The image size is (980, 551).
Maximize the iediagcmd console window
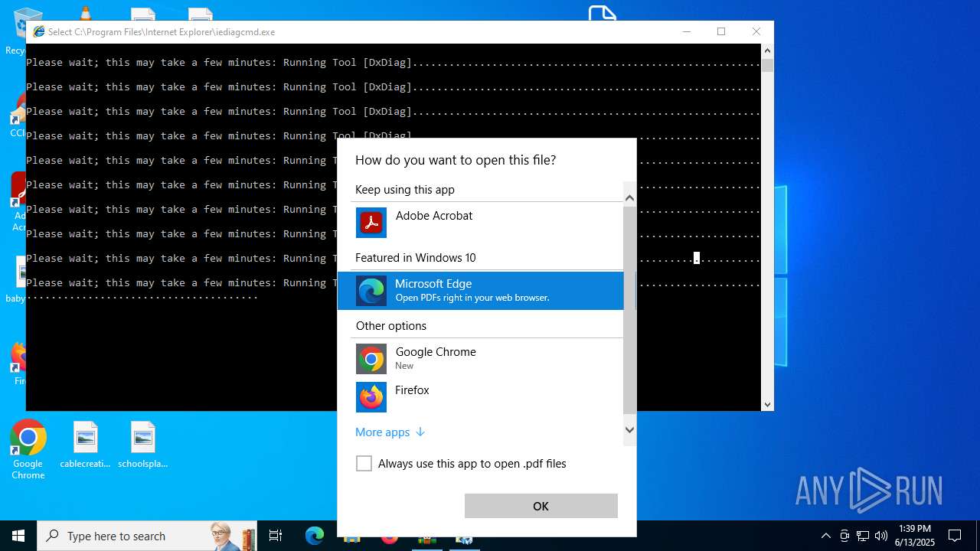pyautogui.click(x=721, y=31)
